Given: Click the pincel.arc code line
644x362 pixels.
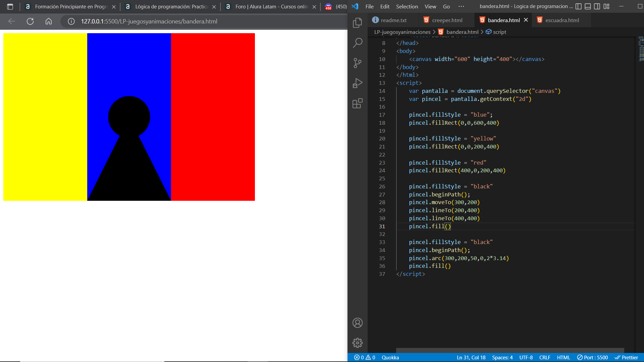Looking at the screenshot, I should [x=459, y=258].
